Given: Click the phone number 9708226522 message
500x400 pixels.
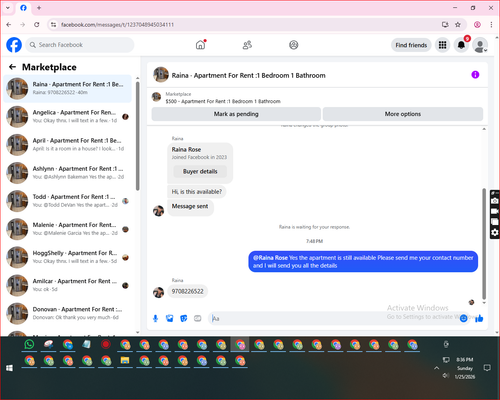Looking at the screenshot, I should pyautogui.click(x=187, y=291).
